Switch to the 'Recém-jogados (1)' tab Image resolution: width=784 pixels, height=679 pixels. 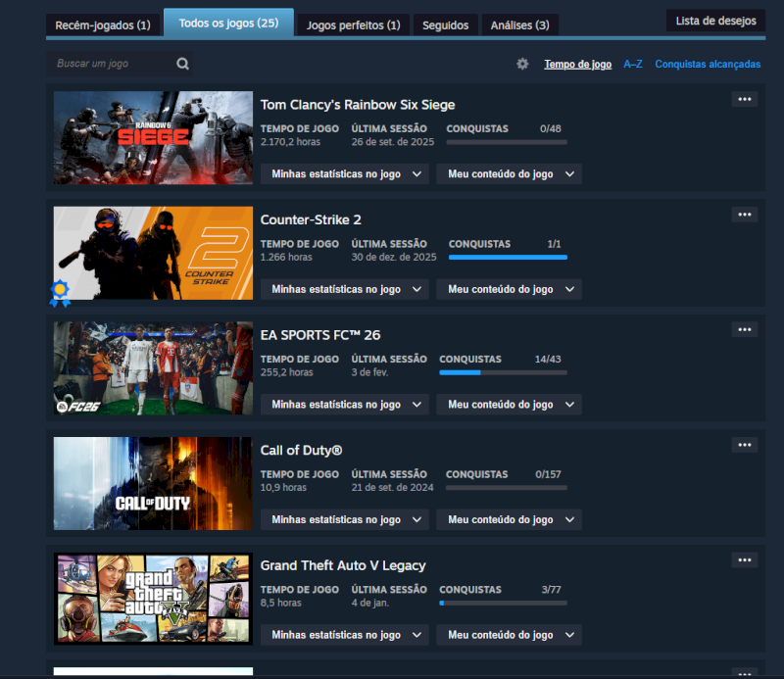click(103, 24)
